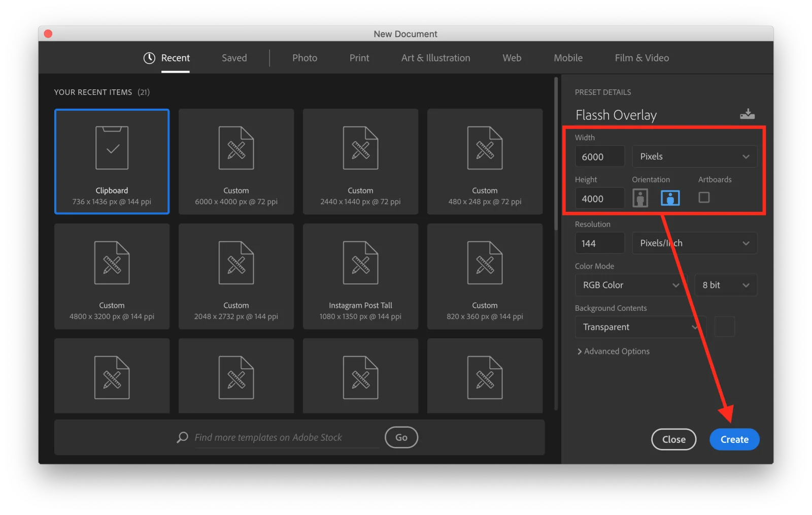Click the Create button
812x515 pixels.
point(734,439)
